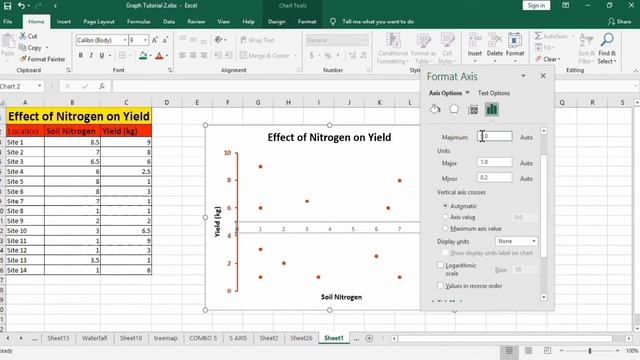
Task: Open the Name Box dropdown arrow
Action: pos(40,86)
